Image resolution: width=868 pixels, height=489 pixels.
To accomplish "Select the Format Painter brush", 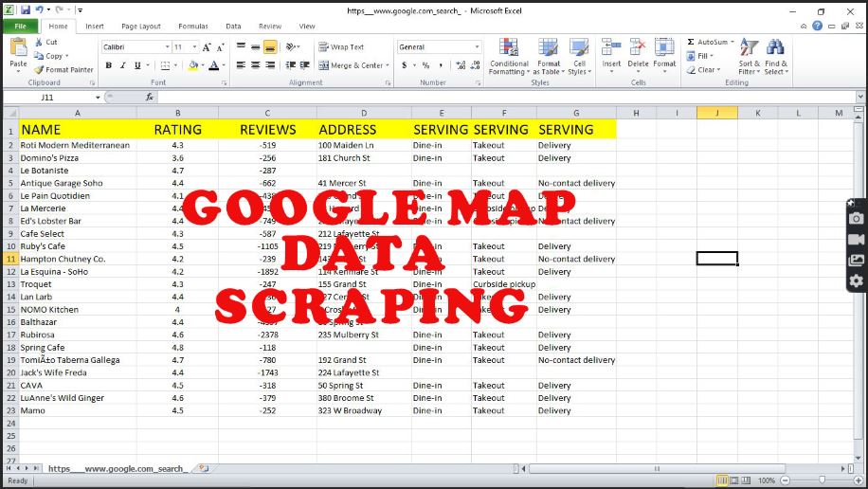I will (38, 70).
